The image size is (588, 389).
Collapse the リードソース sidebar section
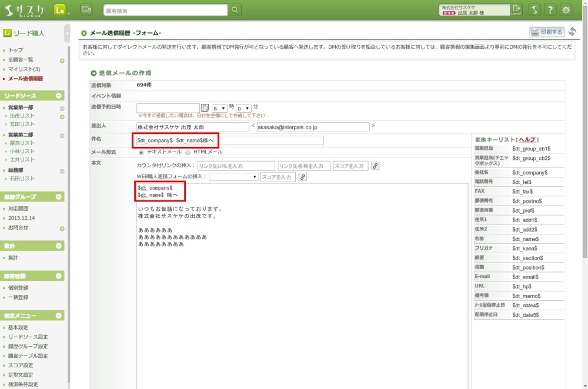(59, 96)
